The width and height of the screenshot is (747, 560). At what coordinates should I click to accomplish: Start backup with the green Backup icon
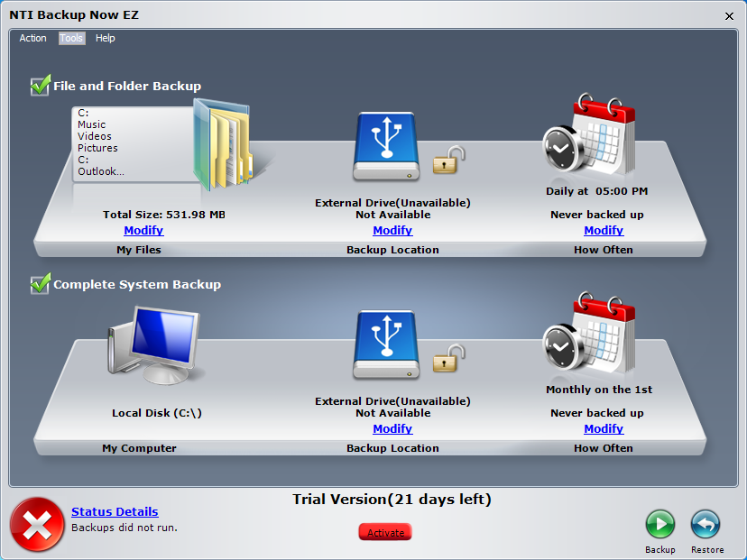(x=660, y=524)
